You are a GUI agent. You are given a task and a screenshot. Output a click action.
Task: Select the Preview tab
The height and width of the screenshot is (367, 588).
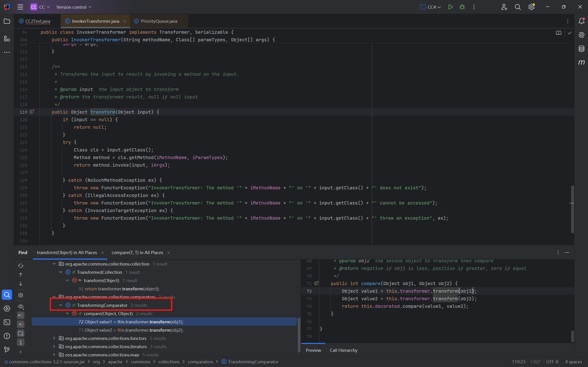coord(313,350)
